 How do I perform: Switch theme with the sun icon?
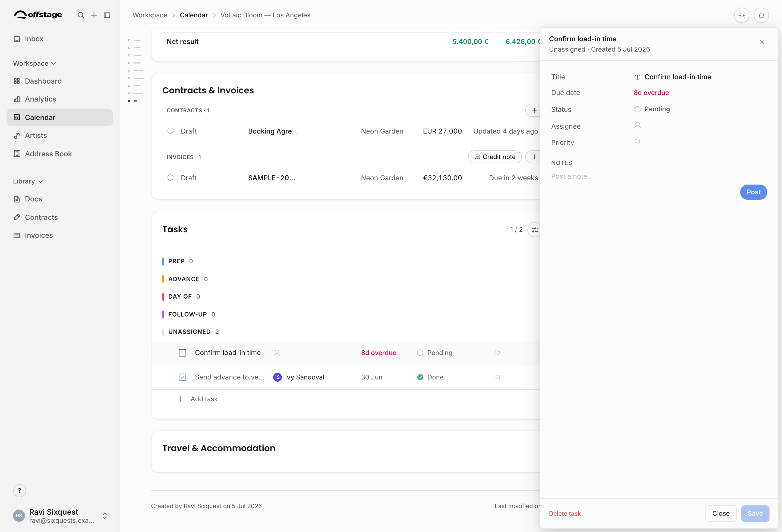click(742, 15)
